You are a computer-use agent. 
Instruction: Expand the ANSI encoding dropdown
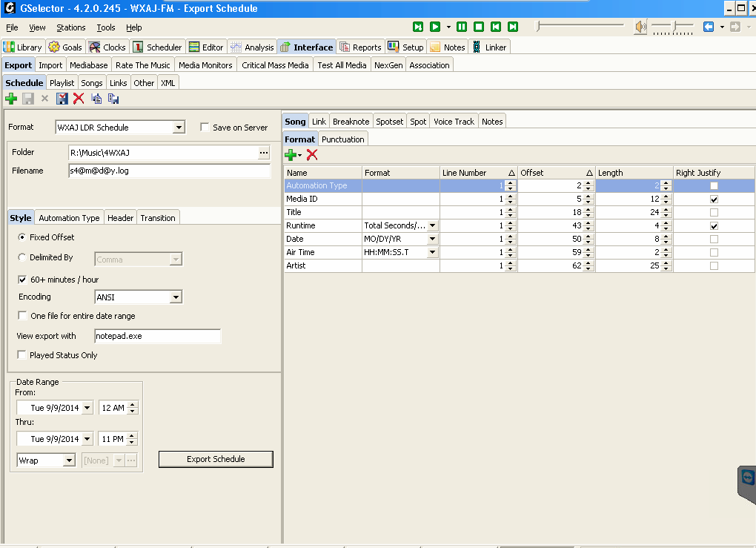pos(176,297)
